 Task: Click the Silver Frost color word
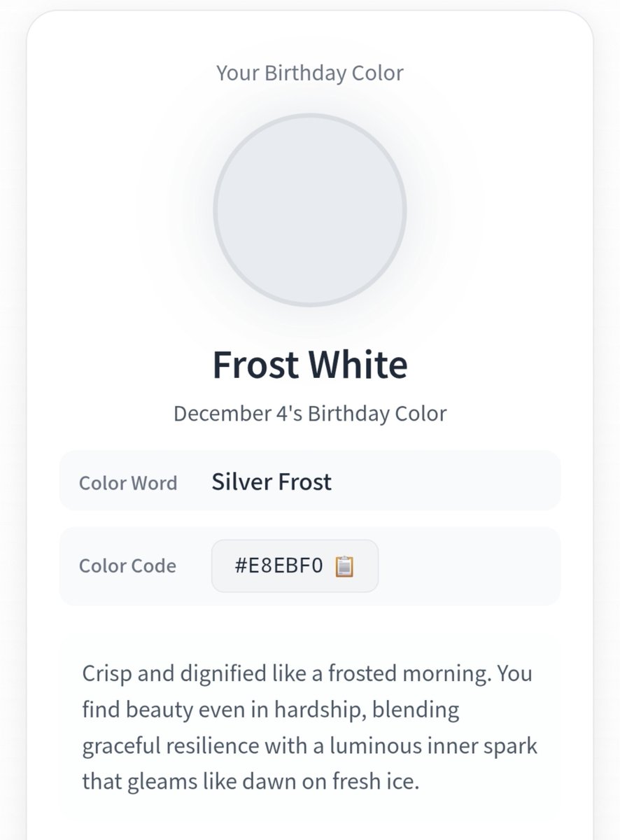click(x=272, y=482)
